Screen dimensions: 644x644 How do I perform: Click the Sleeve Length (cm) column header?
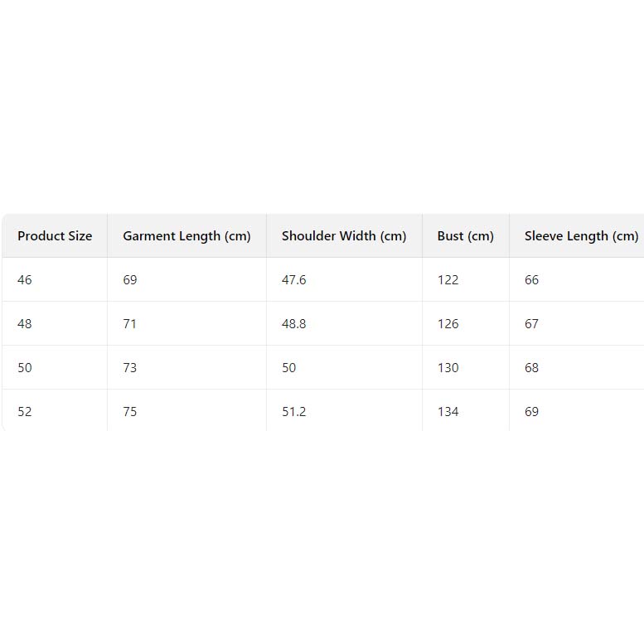click(581, 236)
